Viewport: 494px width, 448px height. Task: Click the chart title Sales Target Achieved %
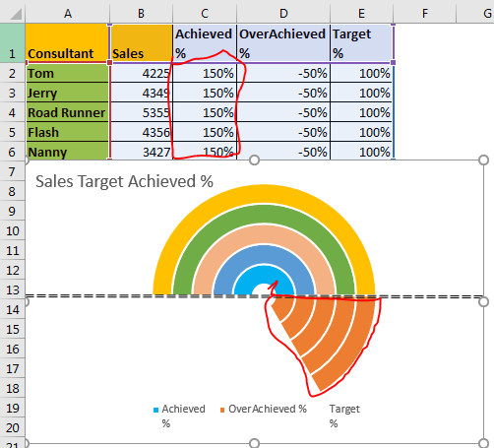tap(124, 181)
